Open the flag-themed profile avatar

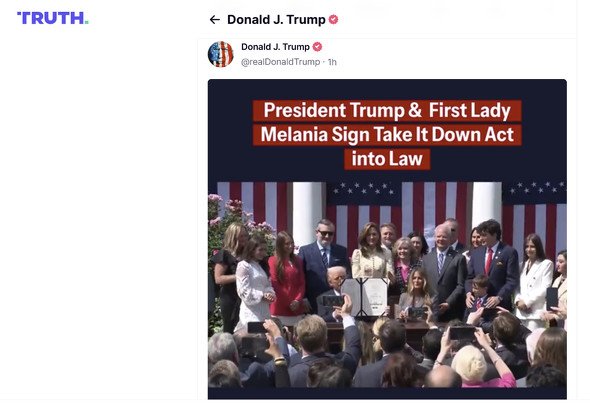pyautogui.click(x=220, y=54)
